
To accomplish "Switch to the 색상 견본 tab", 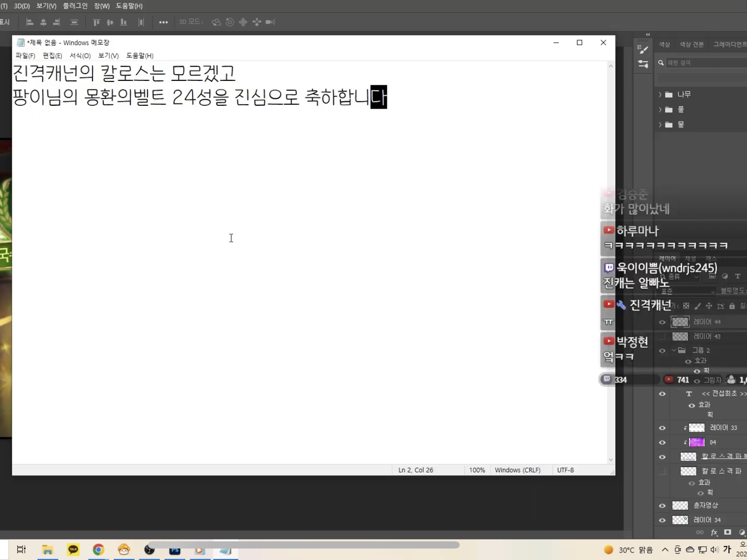I will 691,45.
